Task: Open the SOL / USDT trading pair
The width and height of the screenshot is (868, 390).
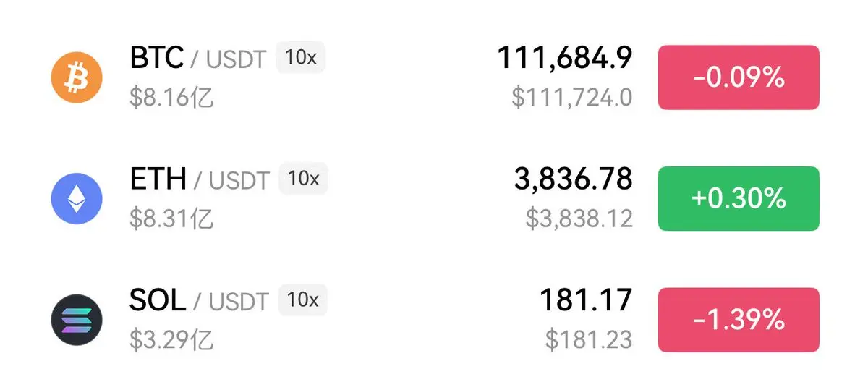Action: pyautogui.click(x=200, y=300)
